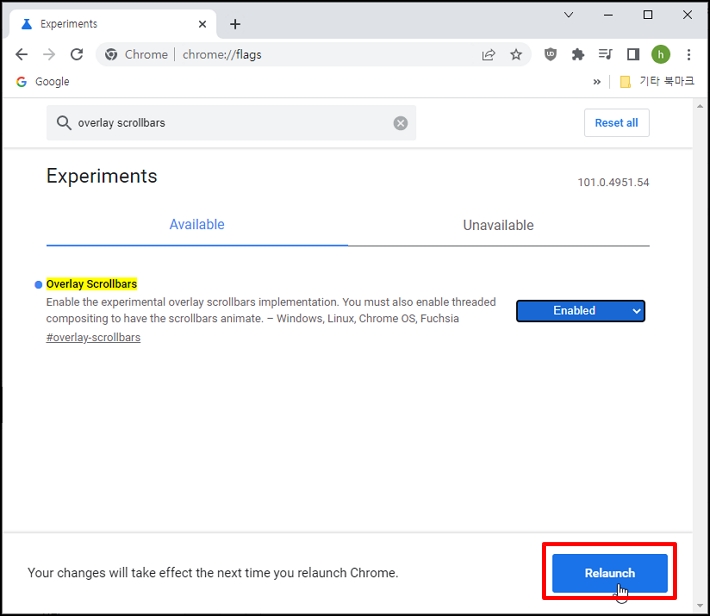This screenshot has width=710, height=616.
Task: Open the 기타 북마크 folder
Action: [657, 82]
